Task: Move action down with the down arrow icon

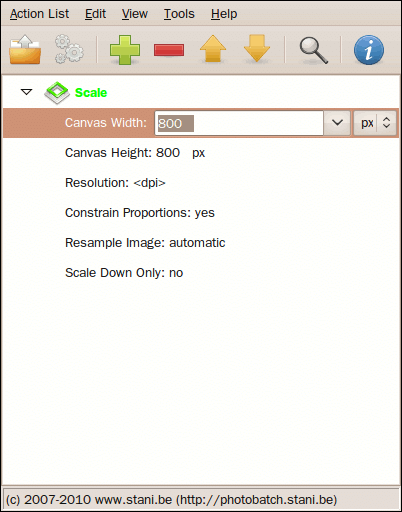Action: pyautogui.click(x=257, y=49)
